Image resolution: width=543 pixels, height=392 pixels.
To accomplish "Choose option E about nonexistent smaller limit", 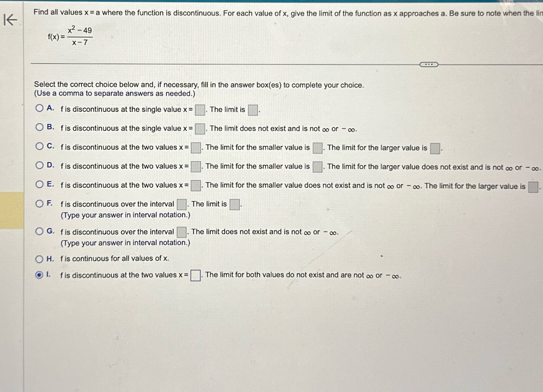I will pos(39,184).
